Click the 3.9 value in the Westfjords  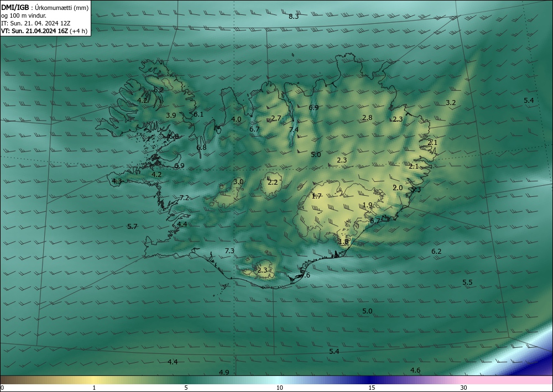click(x=171, y=115)
